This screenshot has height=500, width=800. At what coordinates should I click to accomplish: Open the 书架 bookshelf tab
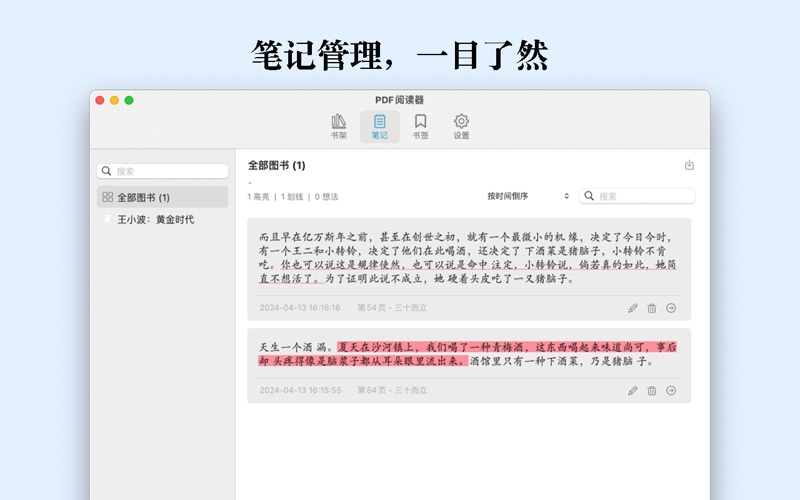339,126
